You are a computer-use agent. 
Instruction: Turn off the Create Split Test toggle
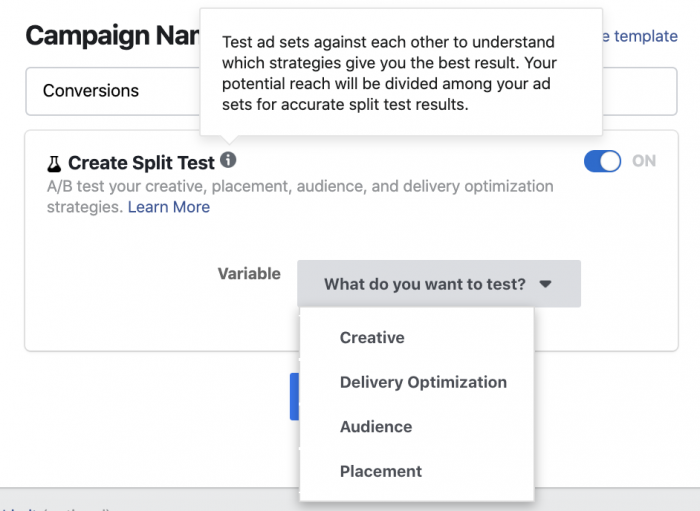tap(602, 161)
